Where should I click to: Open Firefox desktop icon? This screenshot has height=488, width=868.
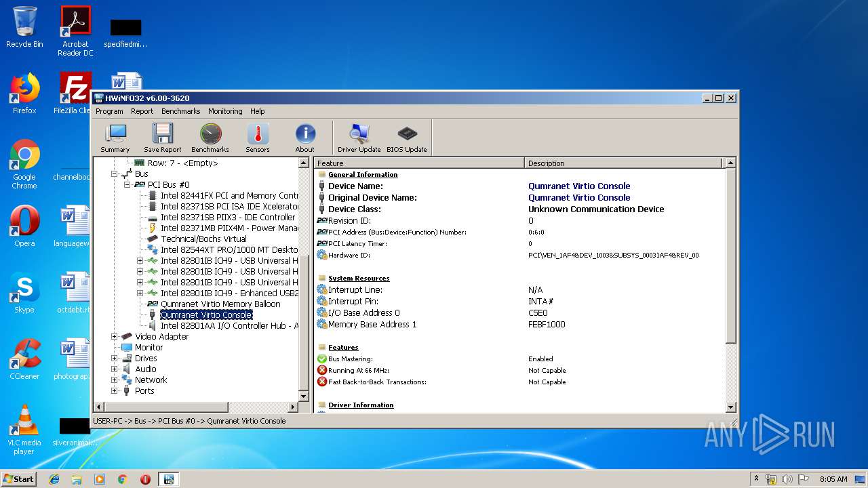pyautogui.click(x=24, y=94)
